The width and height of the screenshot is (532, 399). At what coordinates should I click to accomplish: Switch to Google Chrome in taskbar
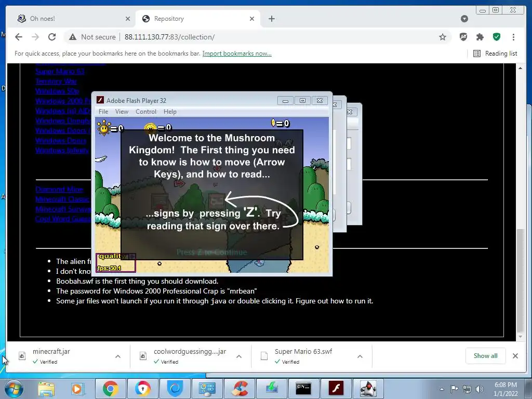click(111, 389)
